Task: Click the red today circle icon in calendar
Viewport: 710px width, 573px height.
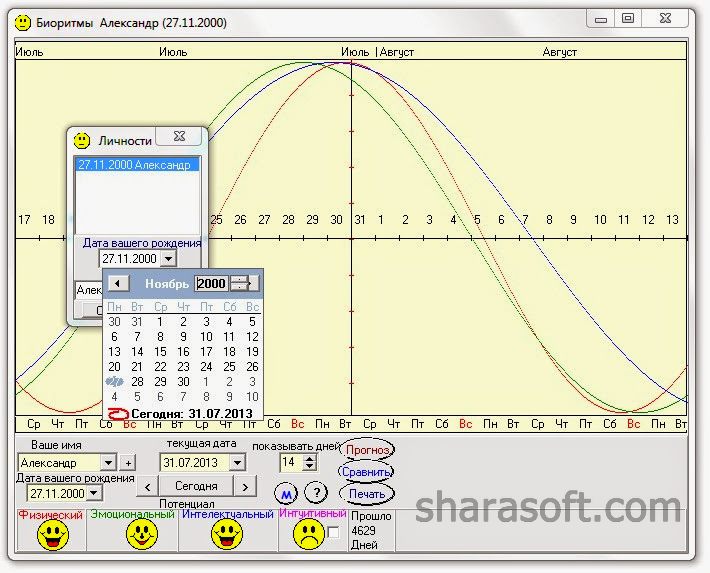Action: (119, 414)
